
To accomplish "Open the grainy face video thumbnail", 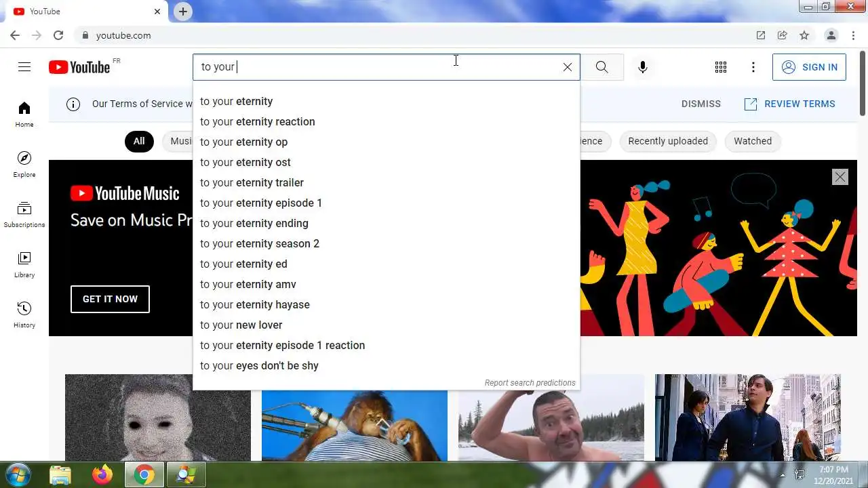I will coord(158,418).
